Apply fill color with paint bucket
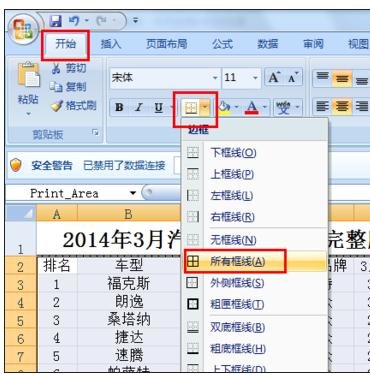 tap(224, 107)
